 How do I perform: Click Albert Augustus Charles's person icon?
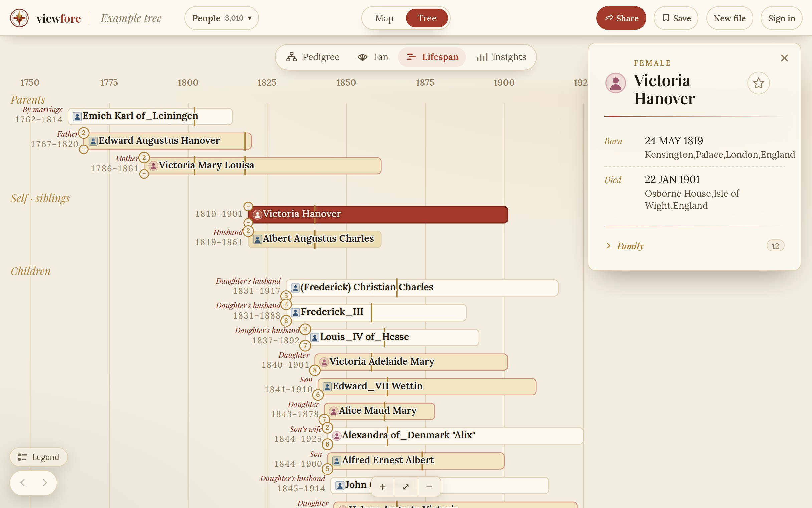pyautogui.click(x=257, y=239)
